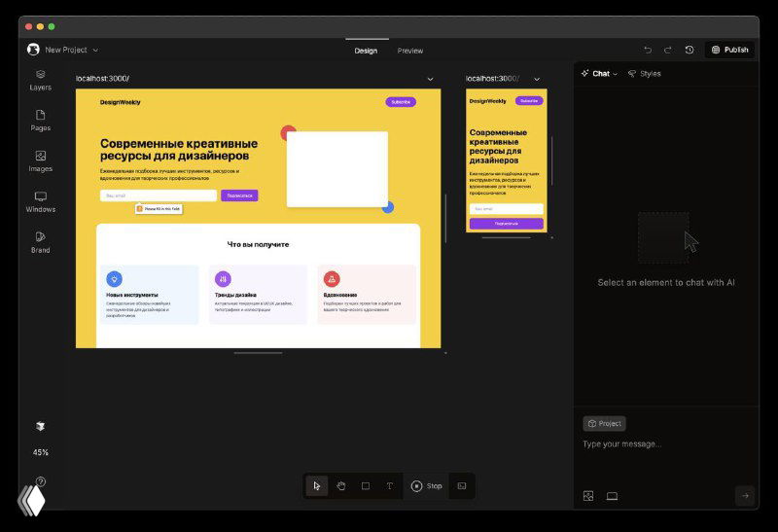Open the Pages panel

click(41, 121)
